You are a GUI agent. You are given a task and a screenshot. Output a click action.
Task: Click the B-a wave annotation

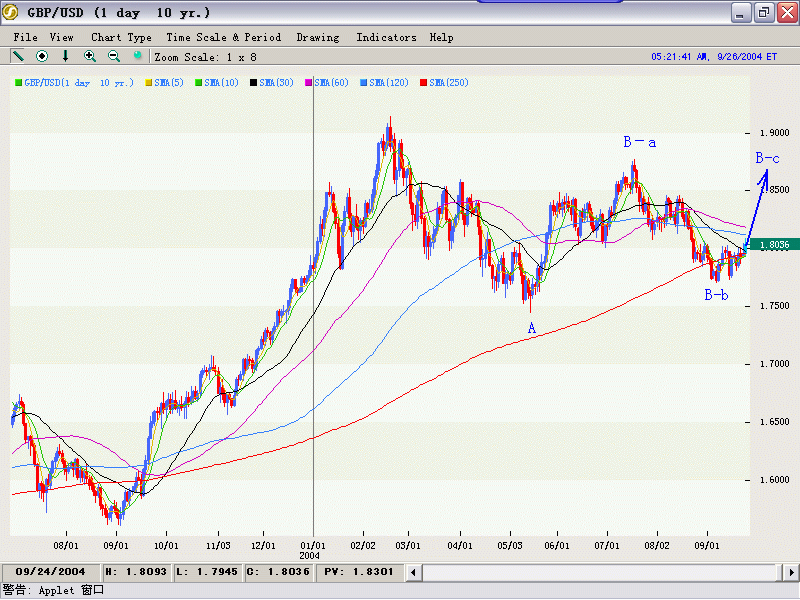point(640,142)
